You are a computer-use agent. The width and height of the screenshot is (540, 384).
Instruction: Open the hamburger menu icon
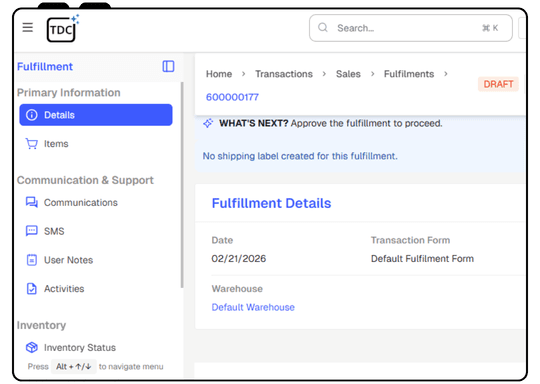[x=28, y=28]
